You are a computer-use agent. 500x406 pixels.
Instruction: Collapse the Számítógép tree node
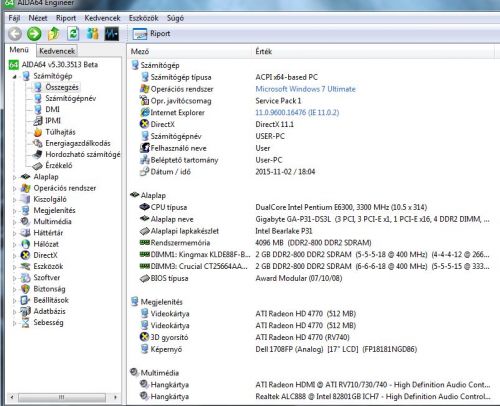tap(14, 77)
